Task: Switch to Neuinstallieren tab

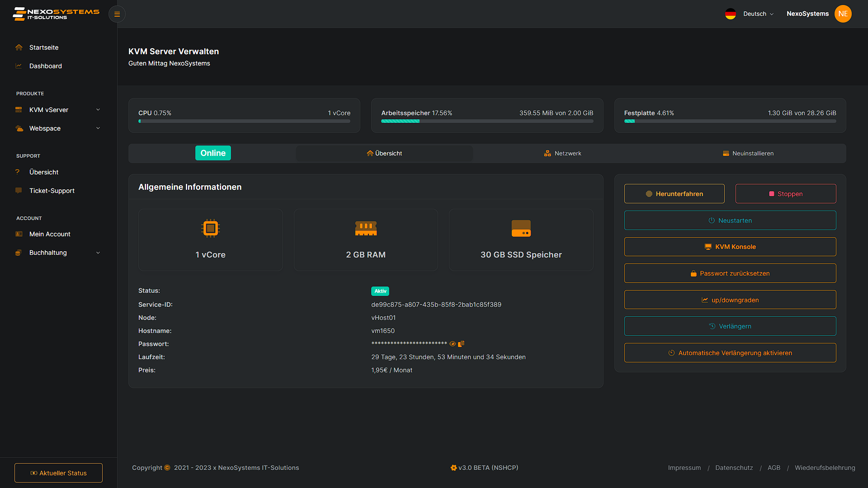Action: pyautogui.click(x=752, y=153)
